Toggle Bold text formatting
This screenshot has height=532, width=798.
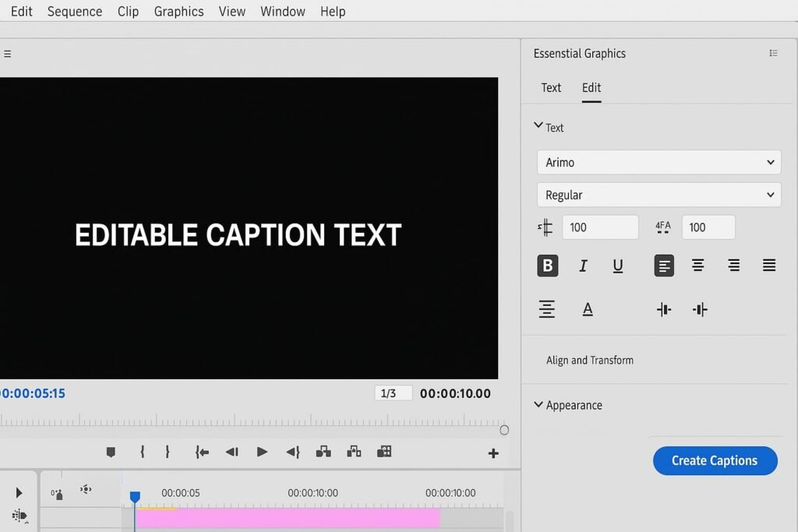[x=547, y=266]
